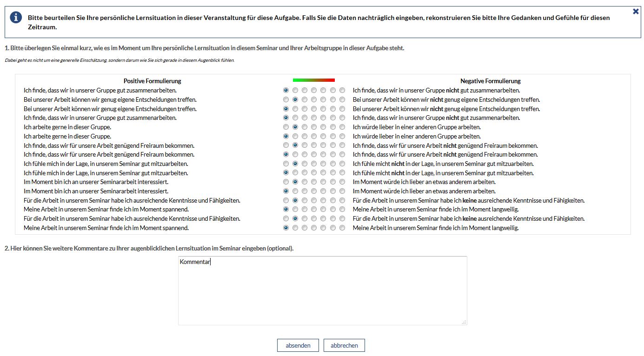Click the blue info icon in the banner
Screen dimensions: 644x356
[x=16, y=17]
